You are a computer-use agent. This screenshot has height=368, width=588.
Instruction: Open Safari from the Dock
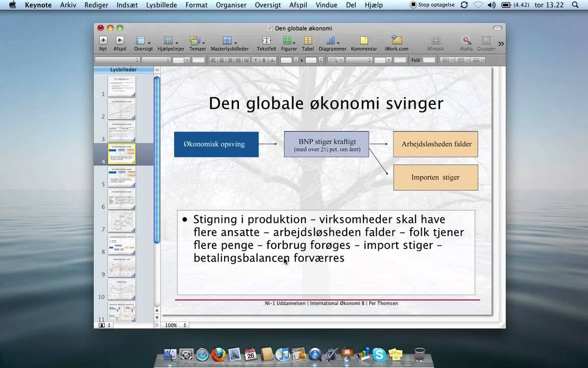coord(203,355)
